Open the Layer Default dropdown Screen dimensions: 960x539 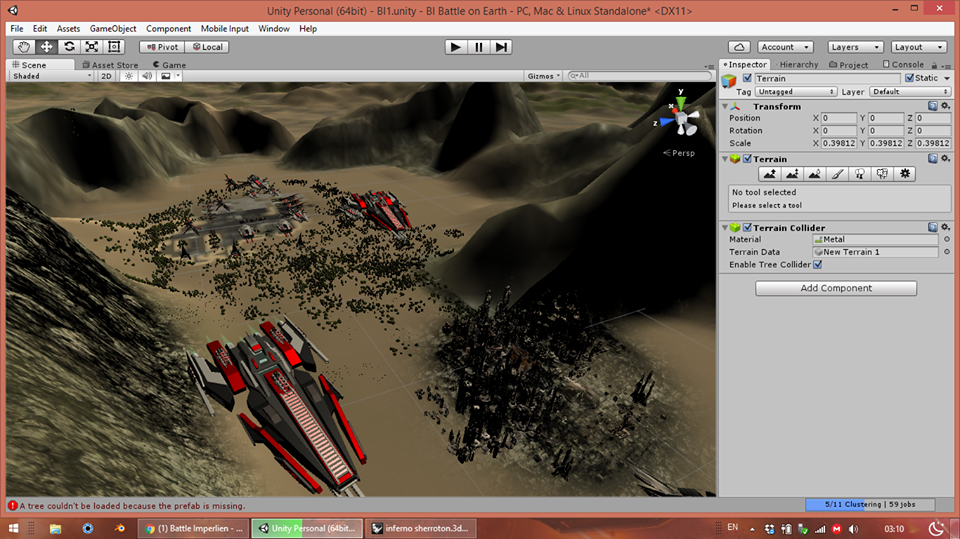910,91
